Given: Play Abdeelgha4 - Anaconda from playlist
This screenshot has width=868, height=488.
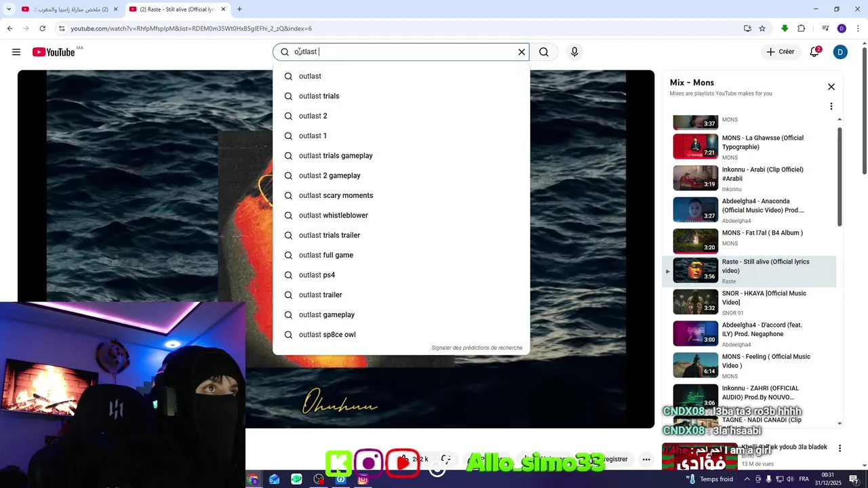Looking at the screenshot, I should (749, 210).
